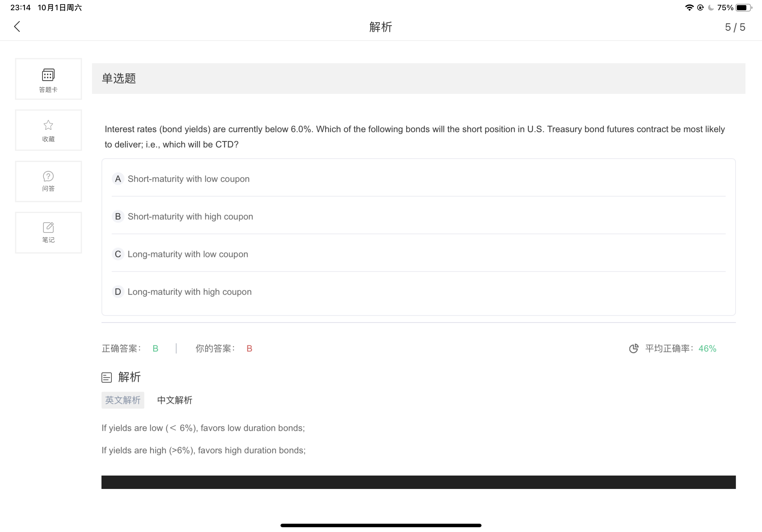Open the notes (笔记) pencil icon
Viewport: 762px width, 532px height.
(49, 227)
